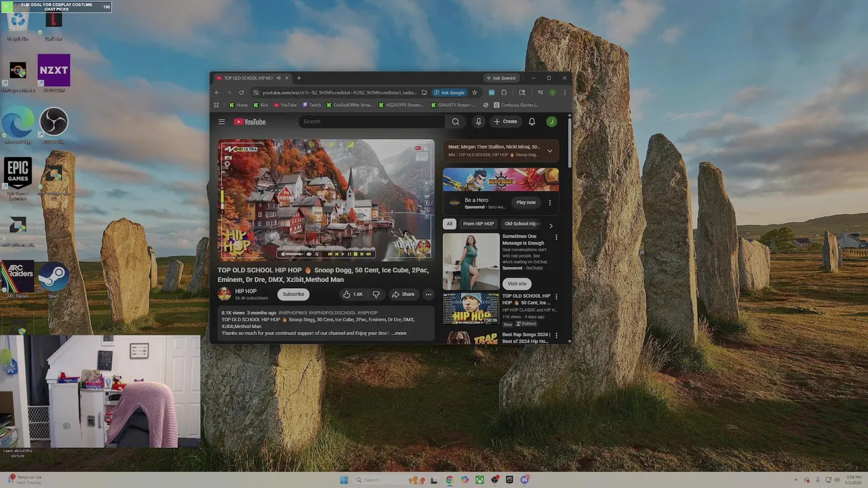Click the address bar URL

(x=339, y=93)
